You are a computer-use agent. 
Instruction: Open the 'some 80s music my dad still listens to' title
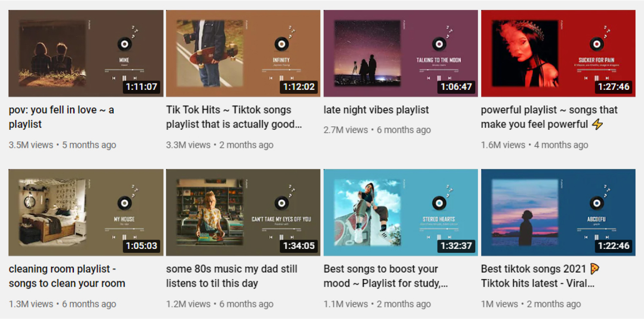pos(232,276)
